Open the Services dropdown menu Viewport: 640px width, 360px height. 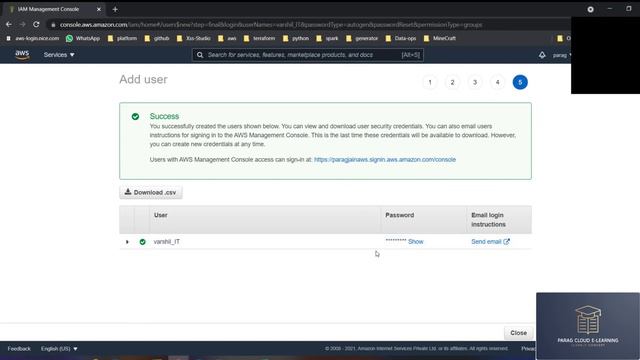coord(59,55)
